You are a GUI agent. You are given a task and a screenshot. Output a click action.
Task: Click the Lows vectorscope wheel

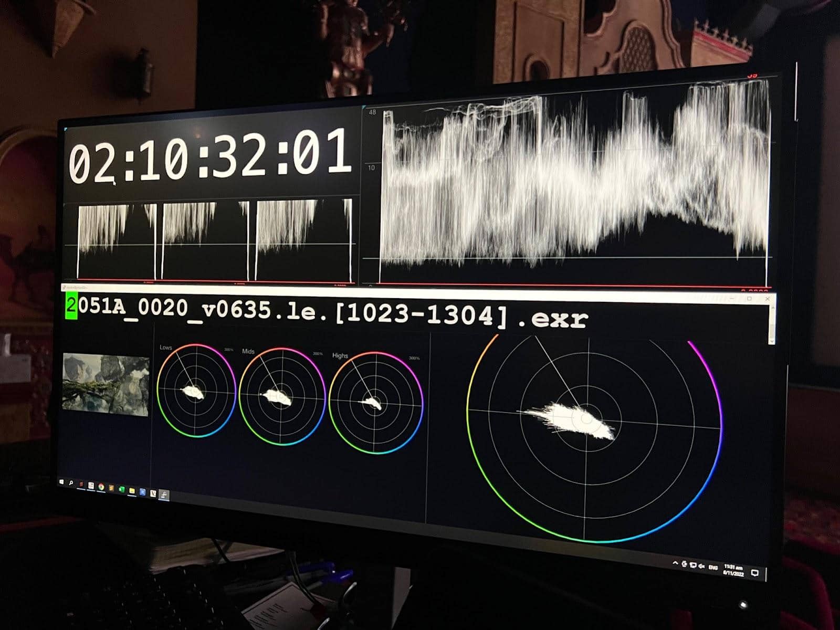coord(196,391)
